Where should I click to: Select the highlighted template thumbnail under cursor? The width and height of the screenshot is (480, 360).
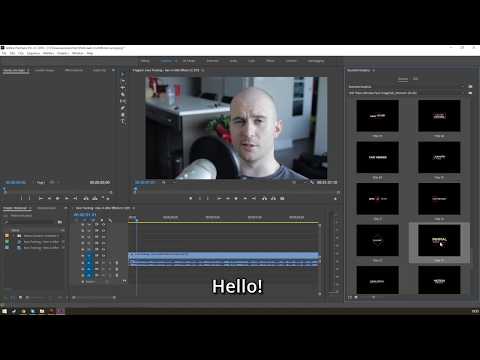pos(439,240)
